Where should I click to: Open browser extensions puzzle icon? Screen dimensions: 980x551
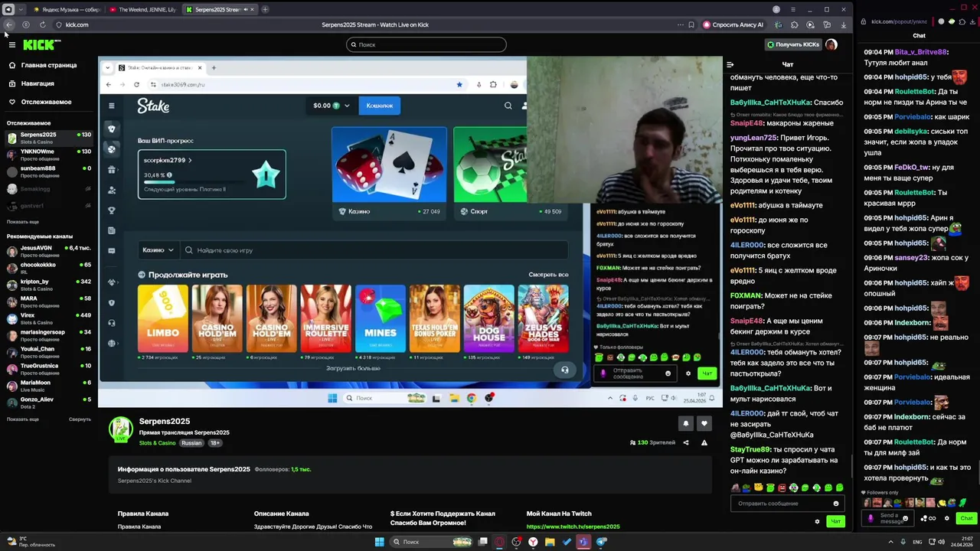[795, 24]
